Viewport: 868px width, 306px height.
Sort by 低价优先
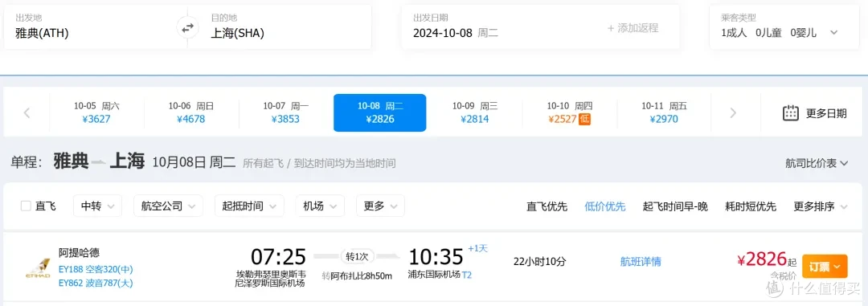tap(605, 206)
